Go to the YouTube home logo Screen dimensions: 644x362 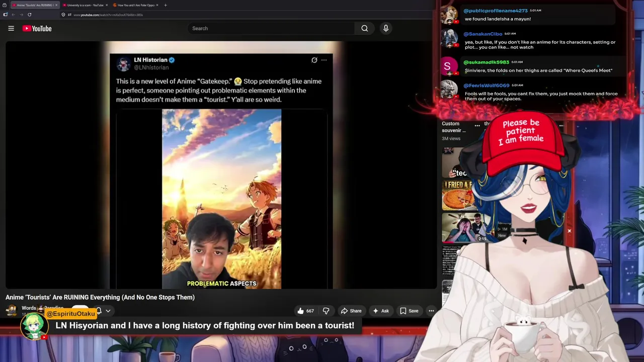pyautogui.click(x=37, y=29)
